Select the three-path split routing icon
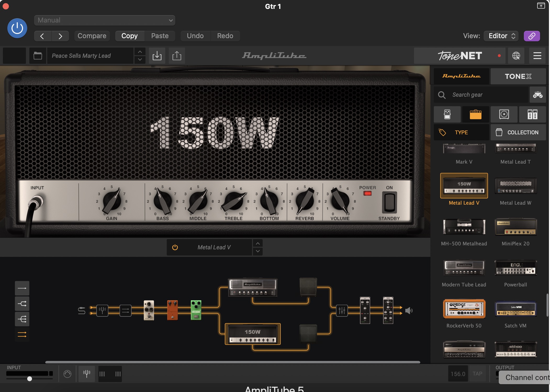This screenshot has width=550, height=392. pos(22,319)
